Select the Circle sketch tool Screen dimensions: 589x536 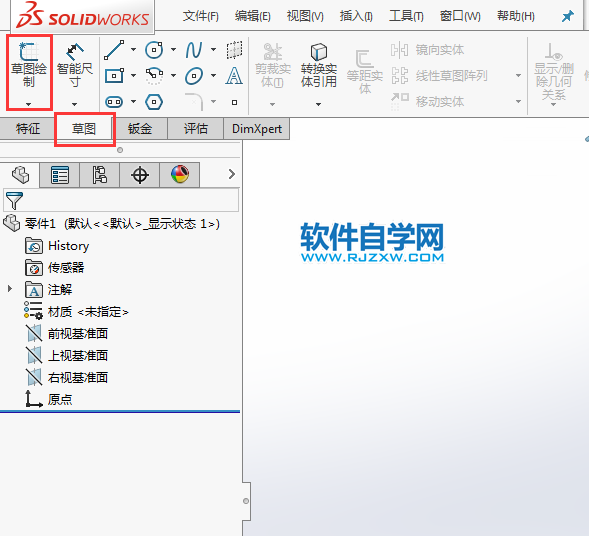tap(154, 50)
